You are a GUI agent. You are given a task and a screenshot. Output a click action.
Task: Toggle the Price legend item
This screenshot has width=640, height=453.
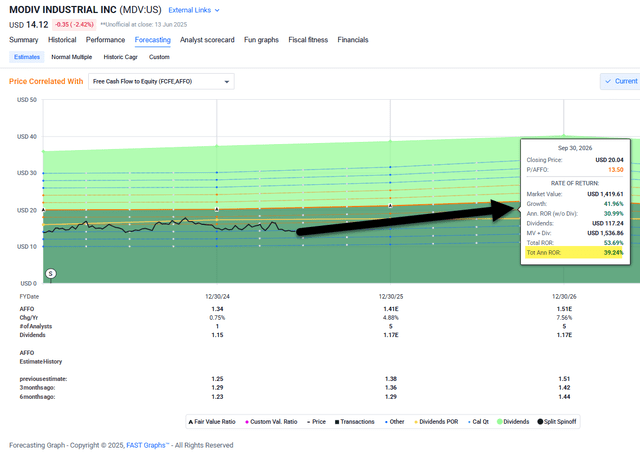(x=316, y=422)
